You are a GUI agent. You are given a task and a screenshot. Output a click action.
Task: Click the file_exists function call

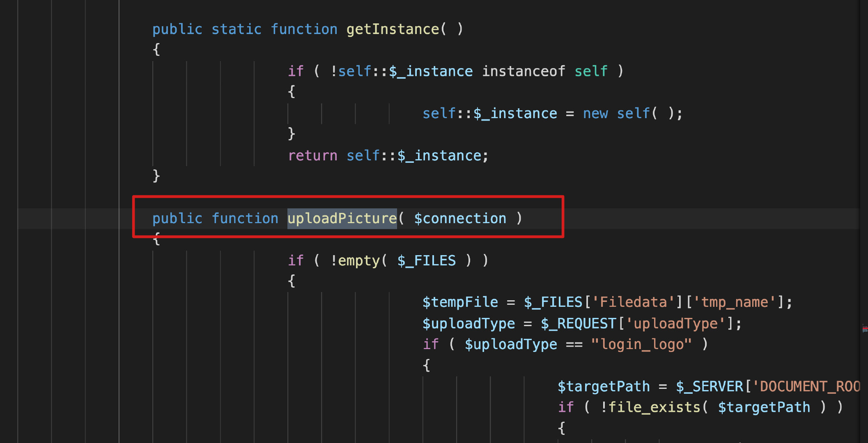pos(654,407)
